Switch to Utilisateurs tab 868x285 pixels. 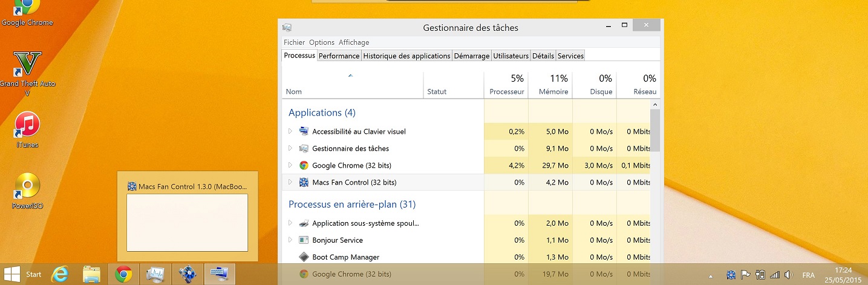click(x=511, y=56)
